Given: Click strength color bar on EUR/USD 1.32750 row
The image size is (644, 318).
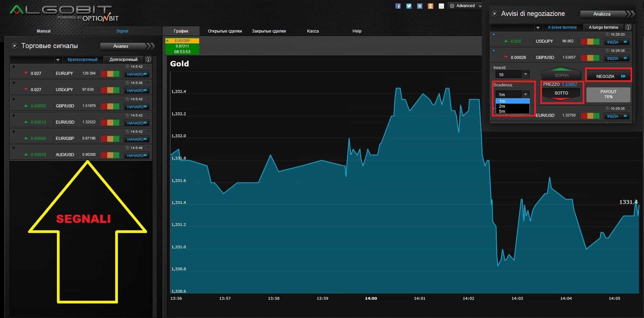Looking at the screenshot, I should [x=590, y=116].
